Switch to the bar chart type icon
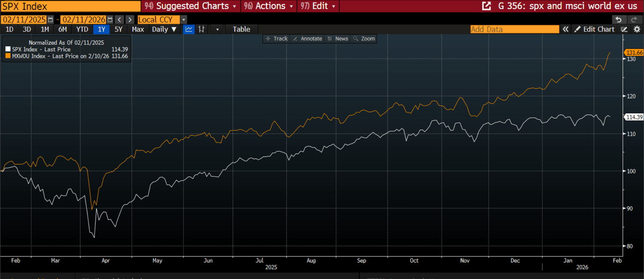The width and height of the screenshot is (644, 279). coord(202,29)
